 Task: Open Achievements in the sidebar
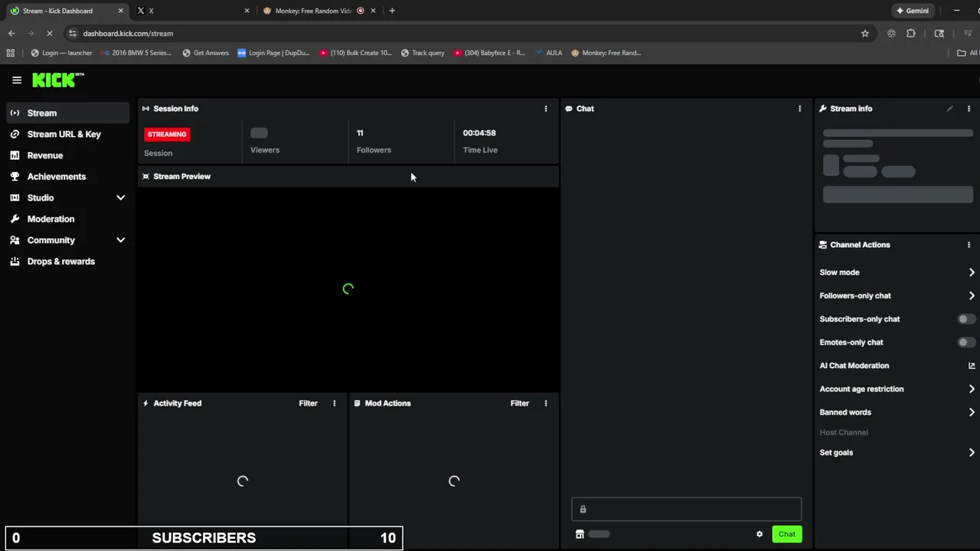coord(57,177)
